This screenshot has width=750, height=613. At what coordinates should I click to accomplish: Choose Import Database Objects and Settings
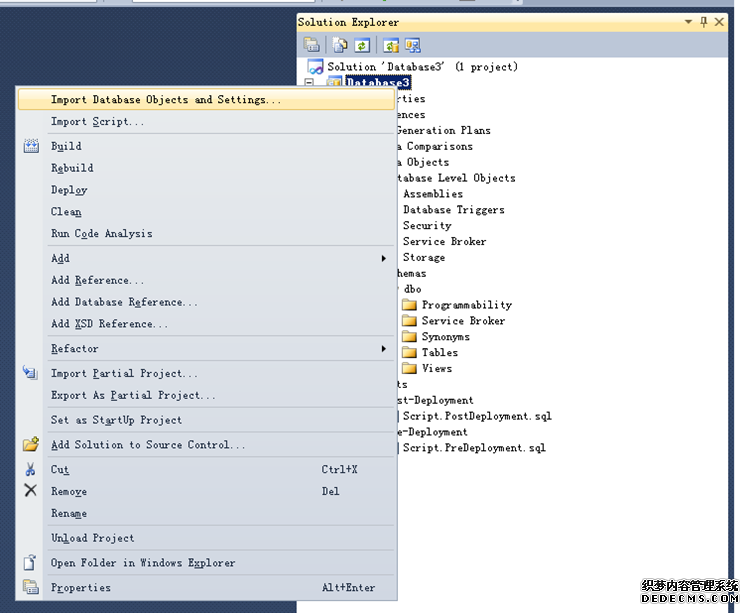[166, 100]
